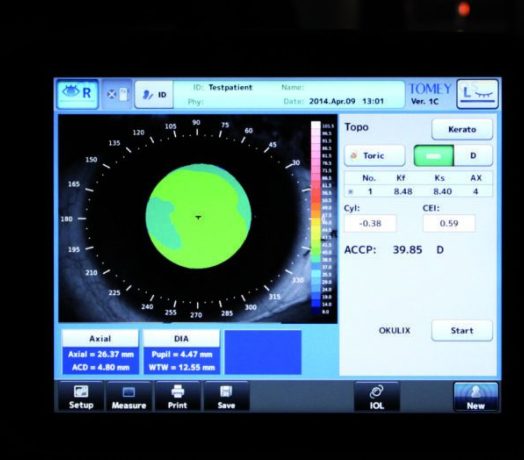This screenshot has width=524, height=460.
Task: Click the AX value 4
Action: pyautogui.click(x=476, y=192)
